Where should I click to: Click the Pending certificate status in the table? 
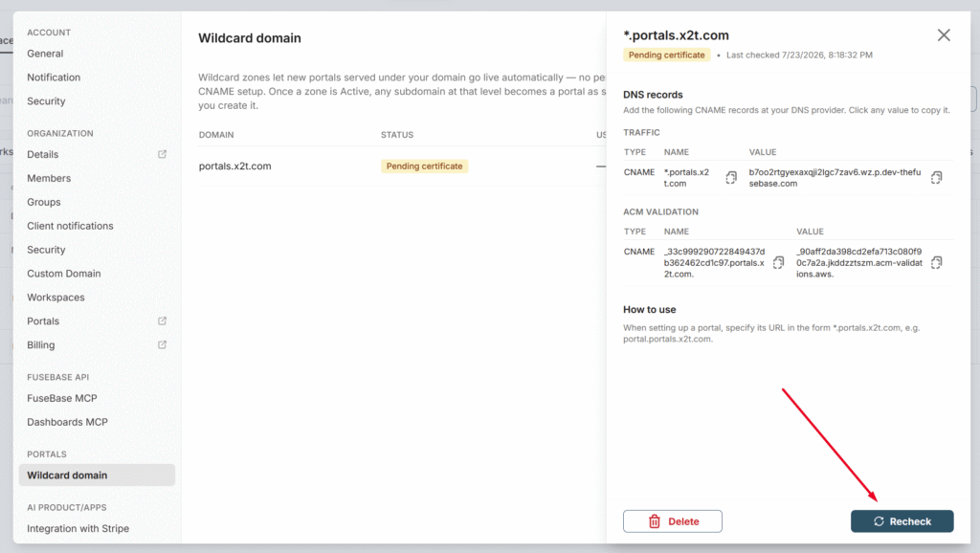coord(424,166)
